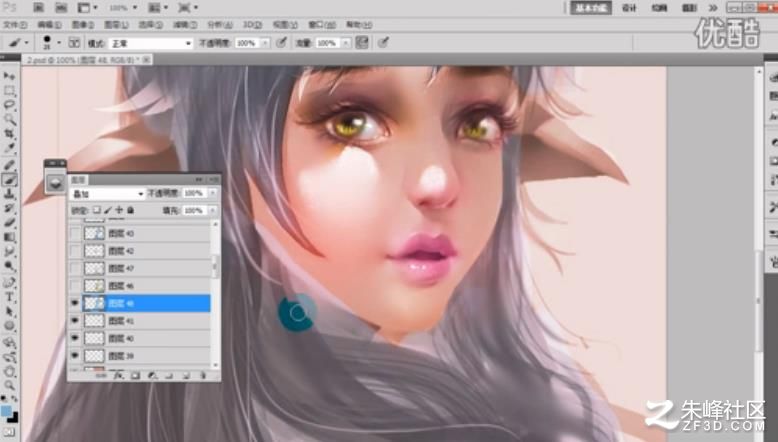Select the Lasso tool
778x442 pixels.
tap(9, 105)
